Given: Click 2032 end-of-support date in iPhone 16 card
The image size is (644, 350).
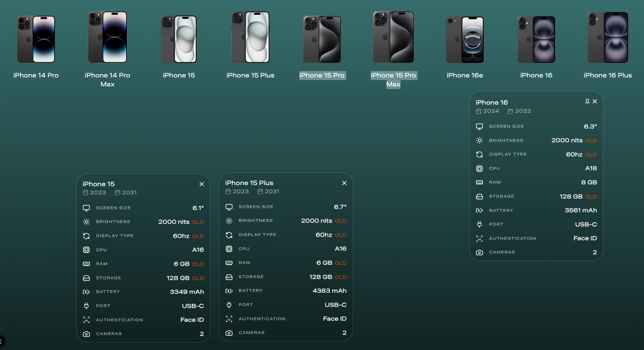Looking at the screenshot, I should pyautogui.click(x=523, y=111).
